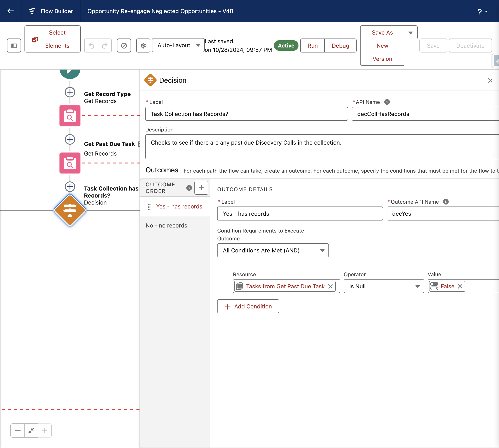Click the add element plus above the Decision node

pyautogui.click(x=70, y=187)
